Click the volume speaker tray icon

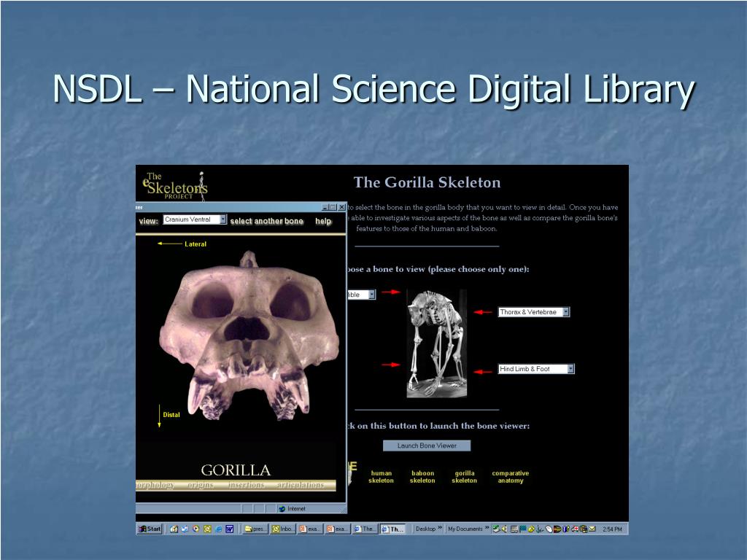[x=505, y=529]
